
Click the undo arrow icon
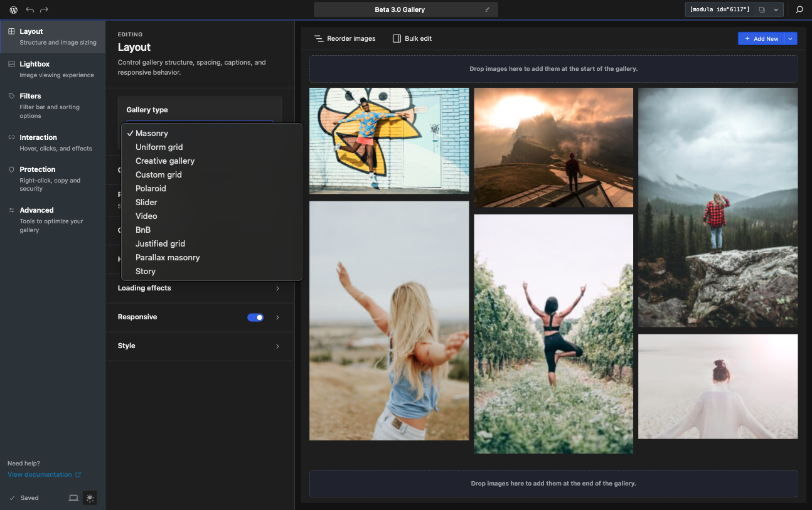click(30, 9)
